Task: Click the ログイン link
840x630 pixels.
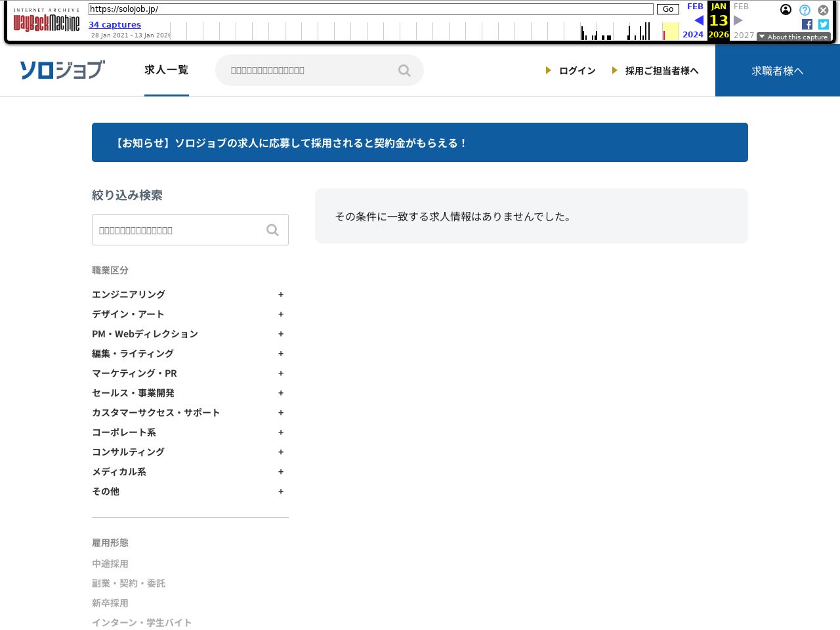Action: (577, 71)
